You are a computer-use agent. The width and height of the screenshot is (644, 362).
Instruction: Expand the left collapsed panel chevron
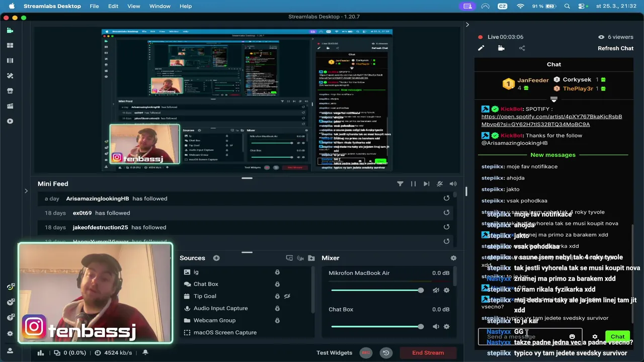[26, 191]
